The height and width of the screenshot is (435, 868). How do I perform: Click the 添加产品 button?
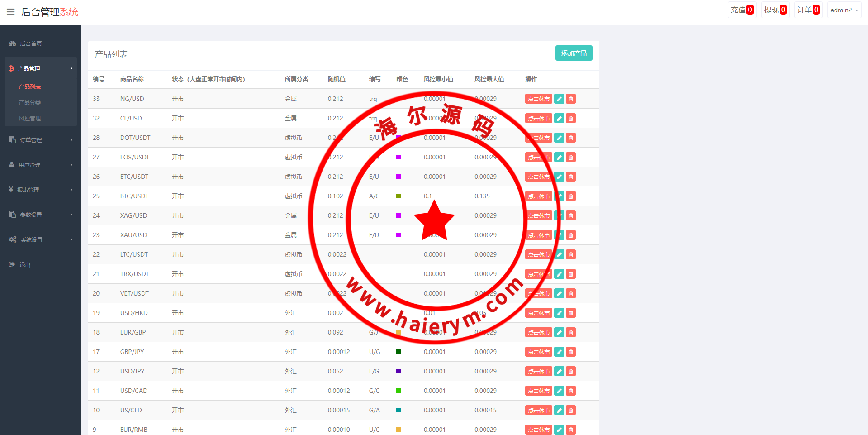pos(574,53)
